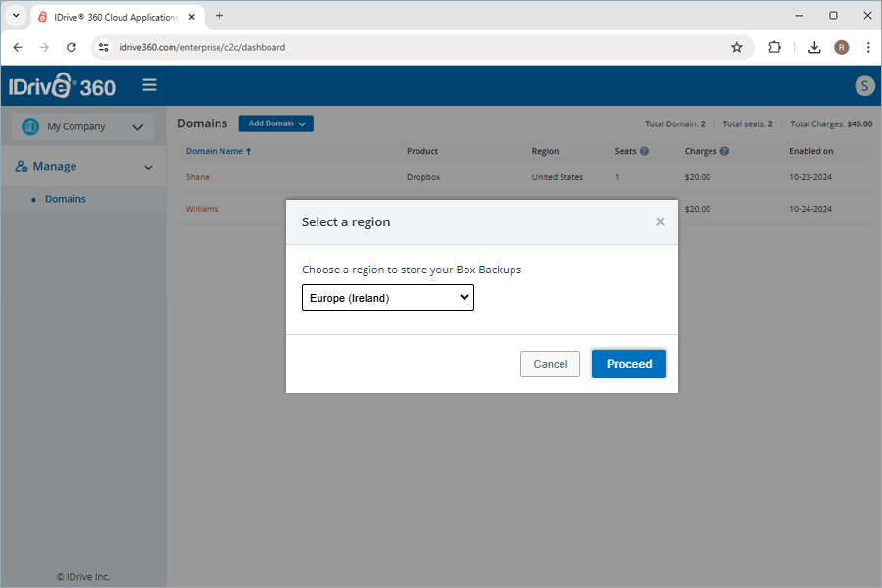
Task: Click the Enabled on column header
Action: click(811, 151)
